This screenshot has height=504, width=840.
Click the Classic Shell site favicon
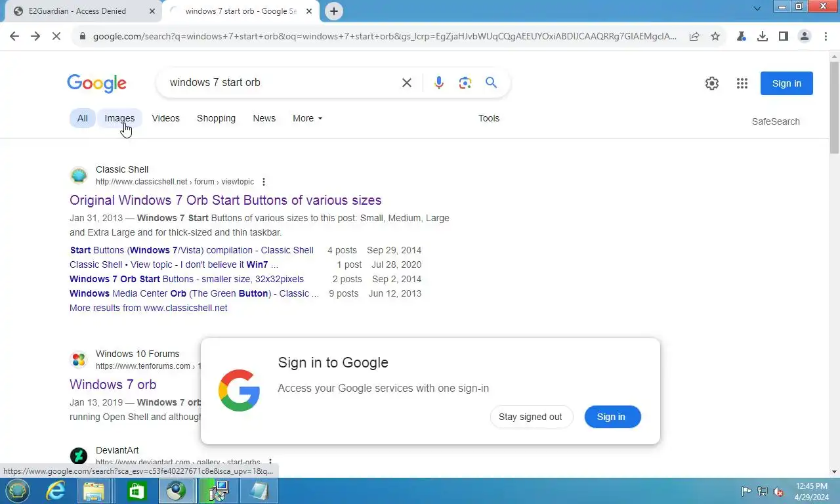tap(79, 175)
